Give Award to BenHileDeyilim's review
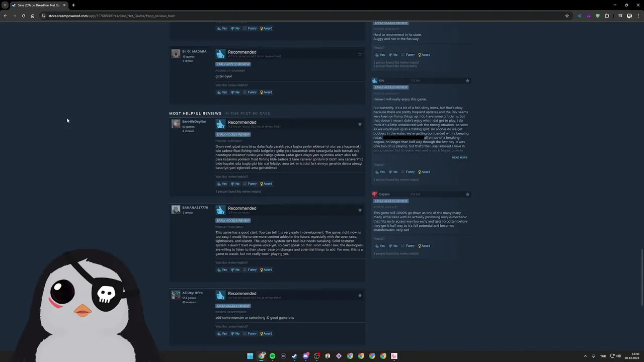Viewport: 644px width, 362px height. tap(266, 184)
